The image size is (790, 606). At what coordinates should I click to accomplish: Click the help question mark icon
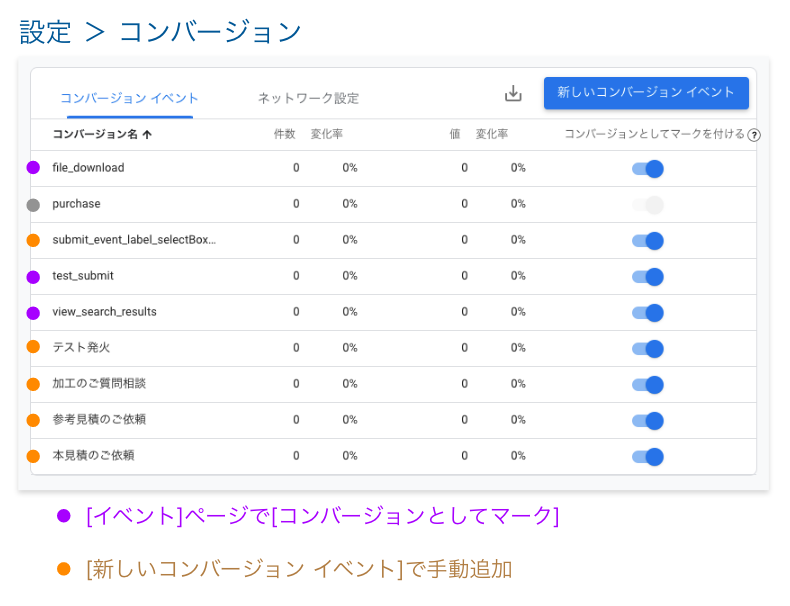click(754, 135)
